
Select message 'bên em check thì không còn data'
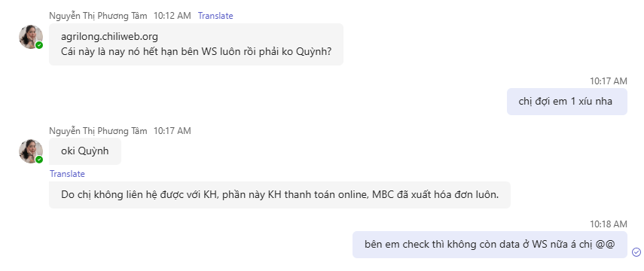490,245
